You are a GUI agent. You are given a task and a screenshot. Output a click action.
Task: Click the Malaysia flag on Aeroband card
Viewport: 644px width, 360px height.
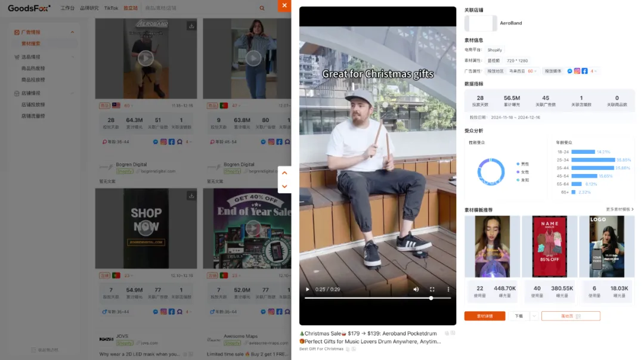116,105
